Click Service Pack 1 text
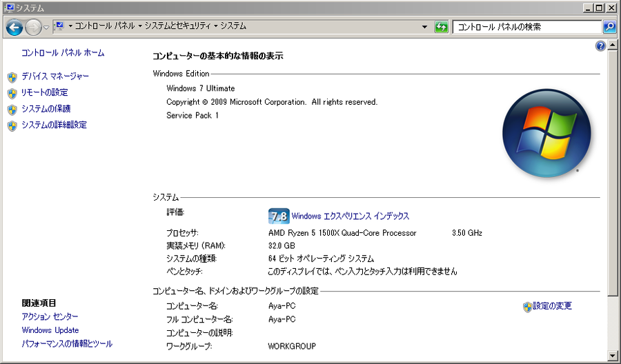The image size is (621, 364). click(192, 116)
